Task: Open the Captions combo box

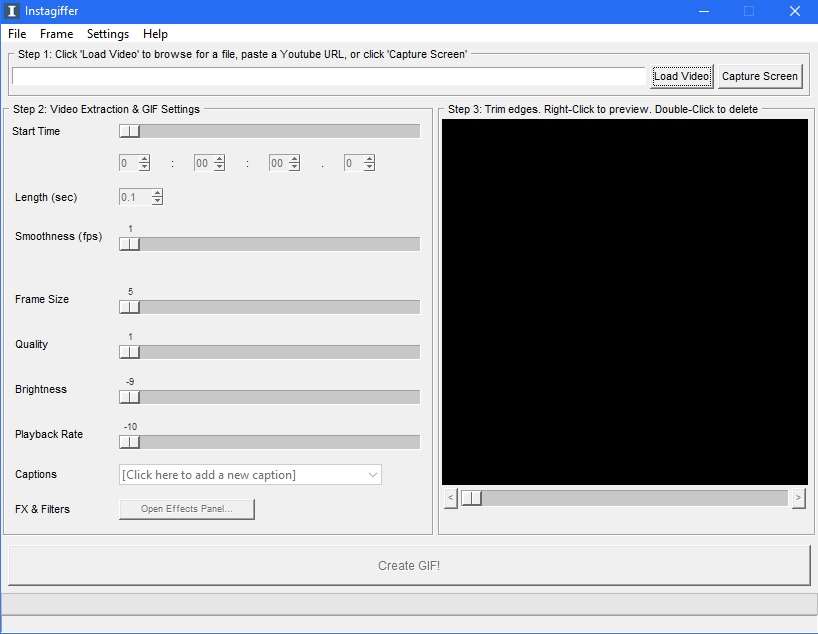Action: pos(250,475)
